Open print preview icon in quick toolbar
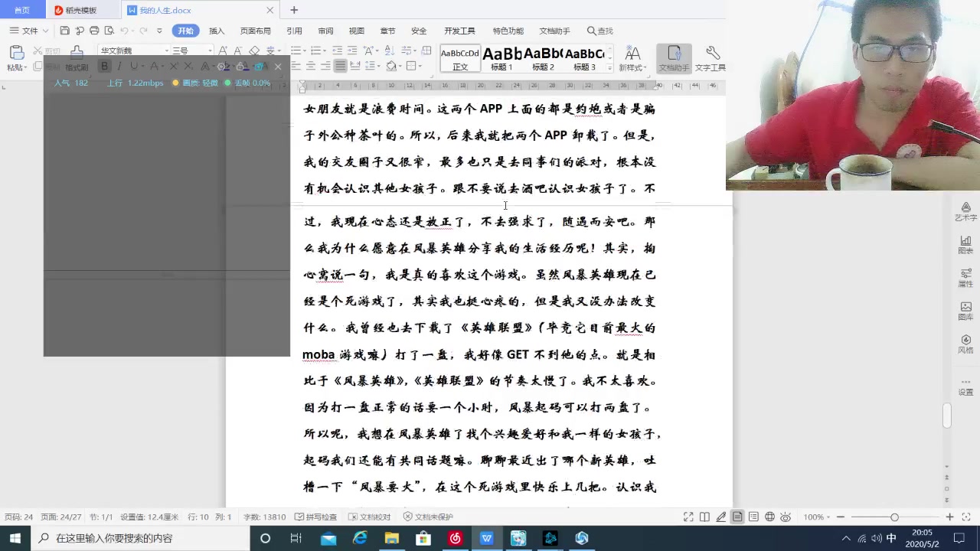Image resolution: width=980 pixels, height=551 pixels. coord(109,31)
